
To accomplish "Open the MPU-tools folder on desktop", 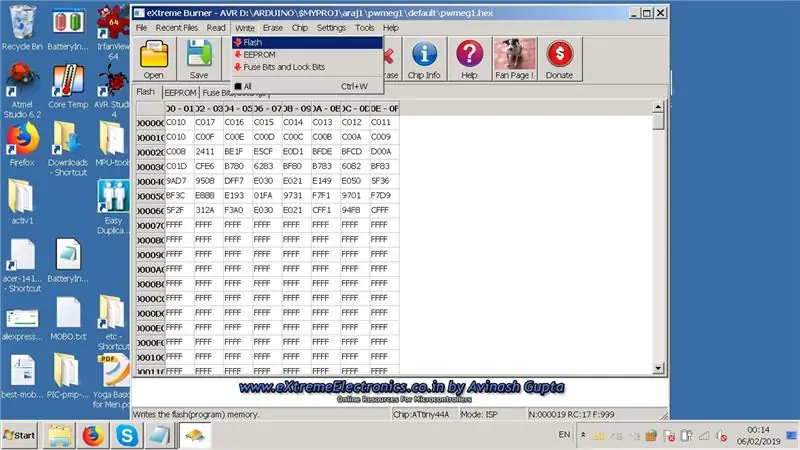I will 113,144.
